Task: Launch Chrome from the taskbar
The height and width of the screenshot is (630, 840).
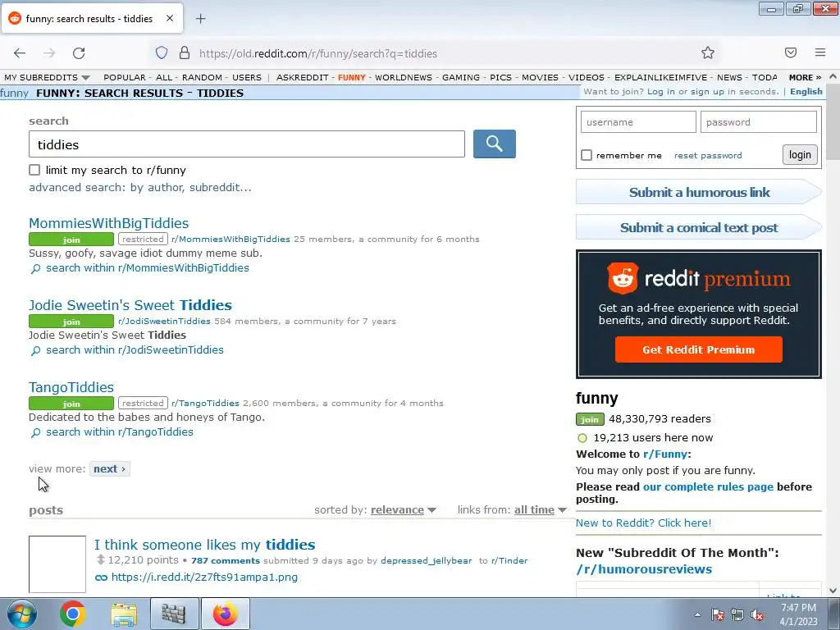Action: (x=73, y=614)
